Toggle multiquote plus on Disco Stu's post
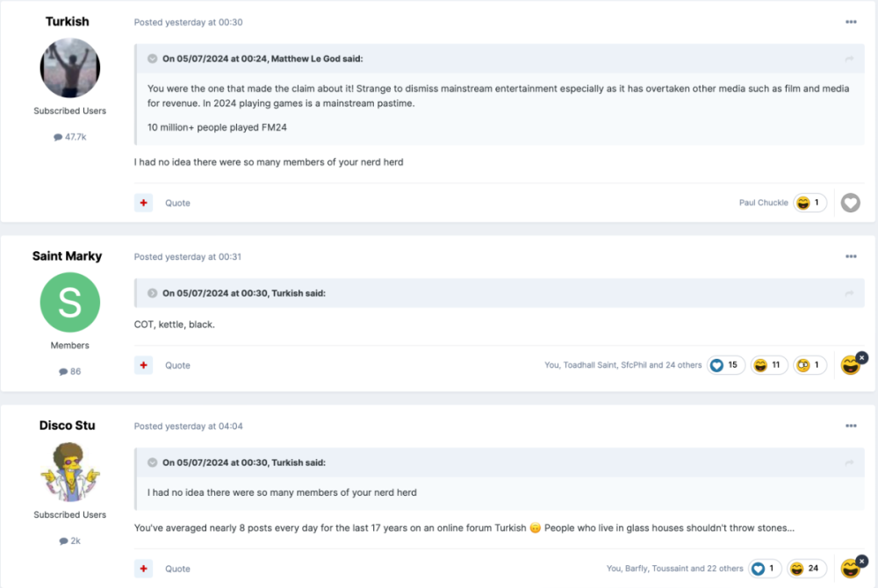 click(x=144, y=569)
